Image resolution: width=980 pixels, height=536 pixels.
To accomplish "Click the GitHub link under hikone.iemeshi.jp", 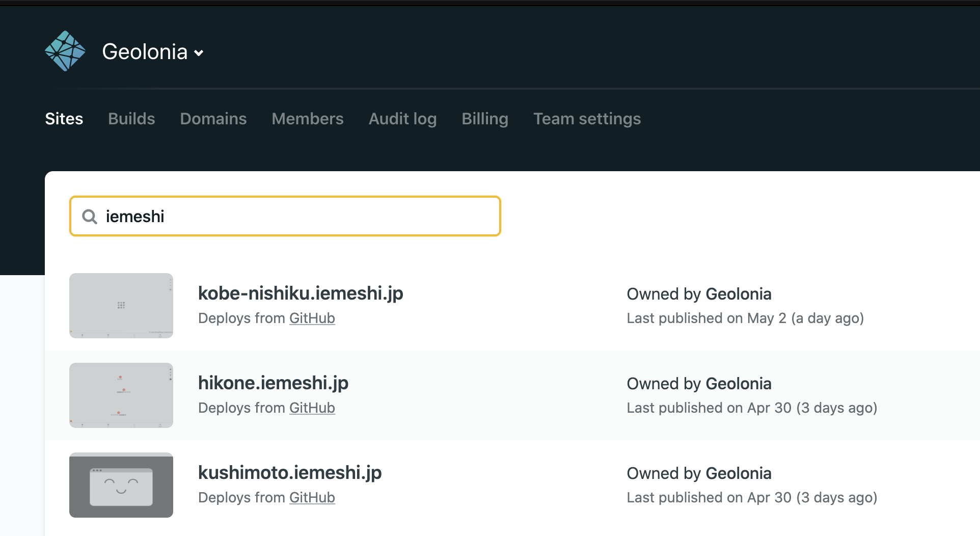I will (312, 408).
